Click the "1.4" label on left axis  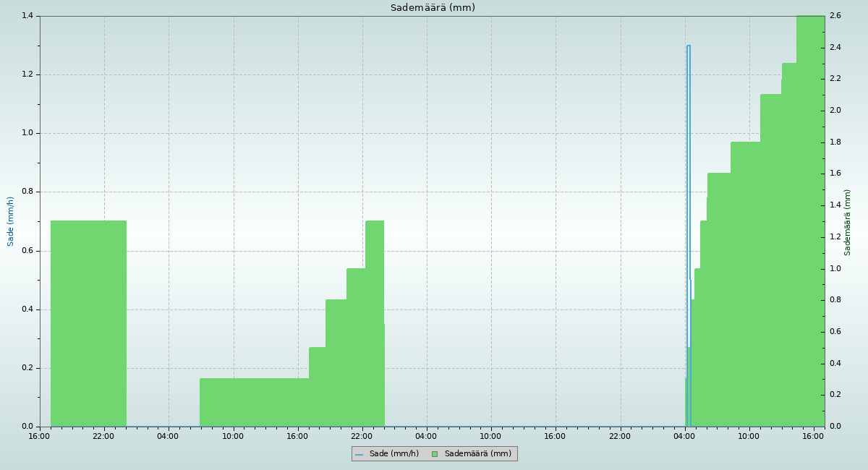coord(28,16)
